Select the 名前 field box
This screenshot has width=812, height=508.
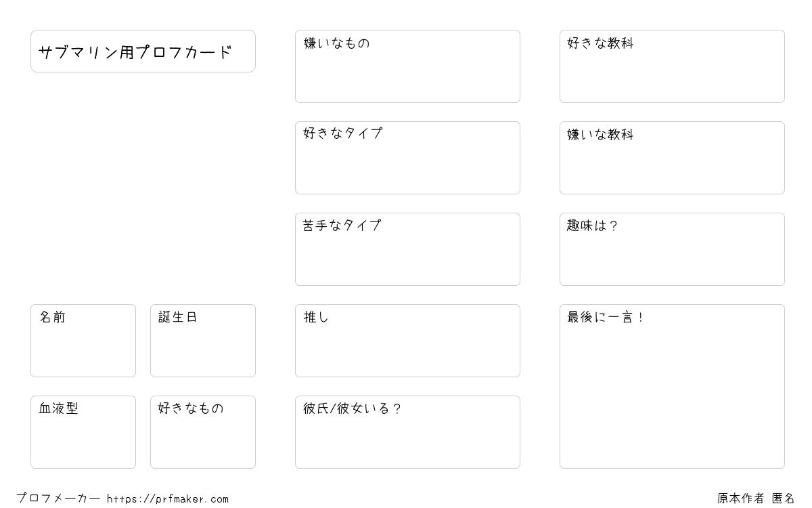pos(83,341)
